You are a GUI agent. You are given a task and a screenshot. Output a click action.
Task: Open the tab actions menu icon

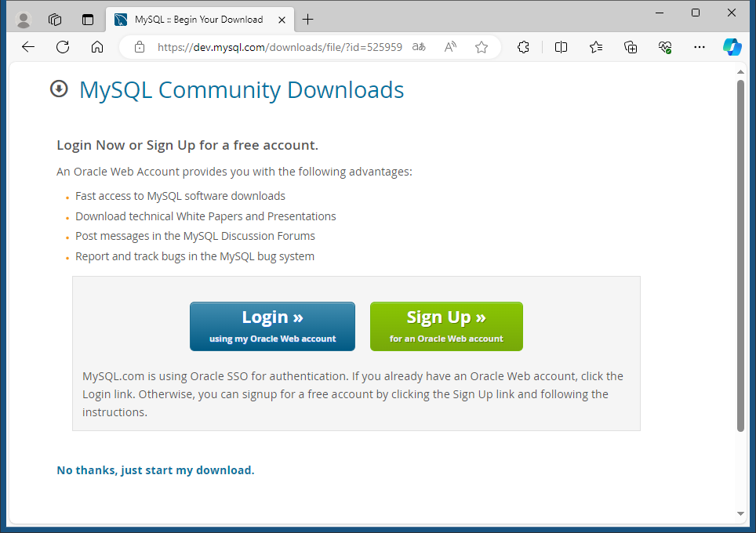click(x=88, y=20)
